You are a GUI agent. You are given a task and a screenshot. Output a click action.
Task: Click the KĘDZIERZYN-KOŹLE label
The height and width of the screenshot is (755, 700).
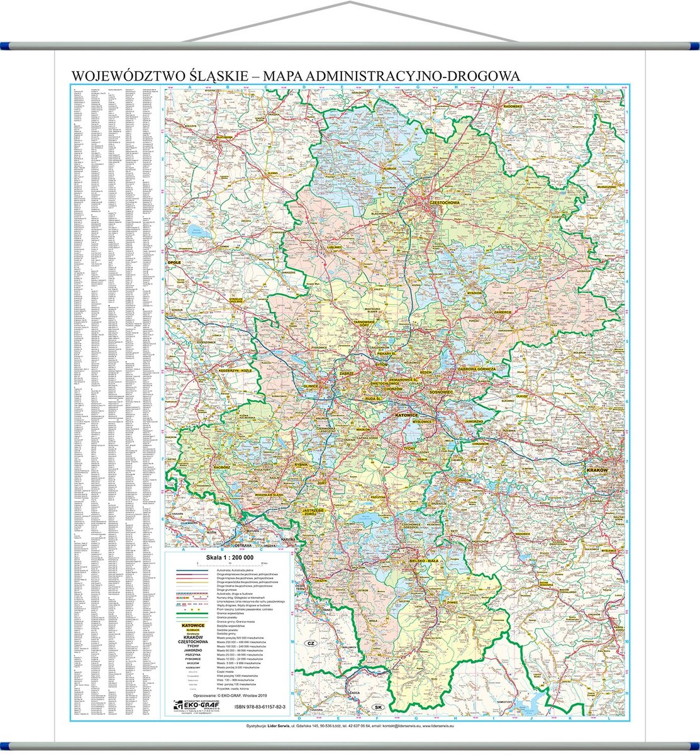coord(235,371)
